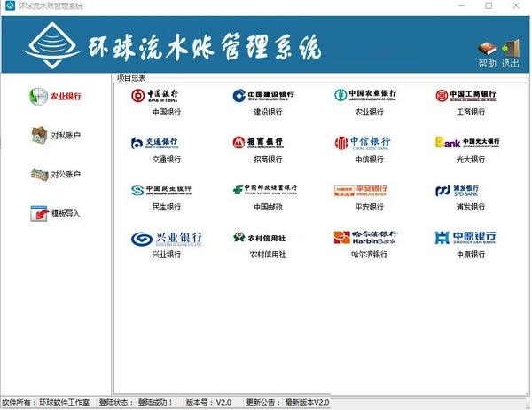Click the 工商银行 caption
The width and height of the screenshot is (532, 410).
(471, 112)
